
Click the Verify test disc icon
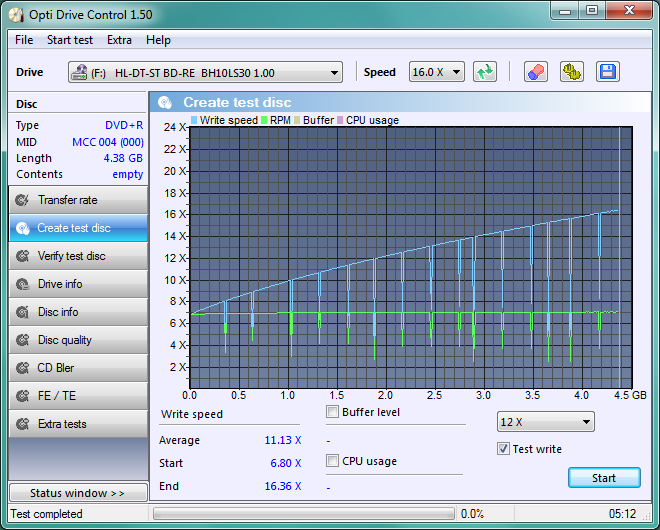[22, 256]
